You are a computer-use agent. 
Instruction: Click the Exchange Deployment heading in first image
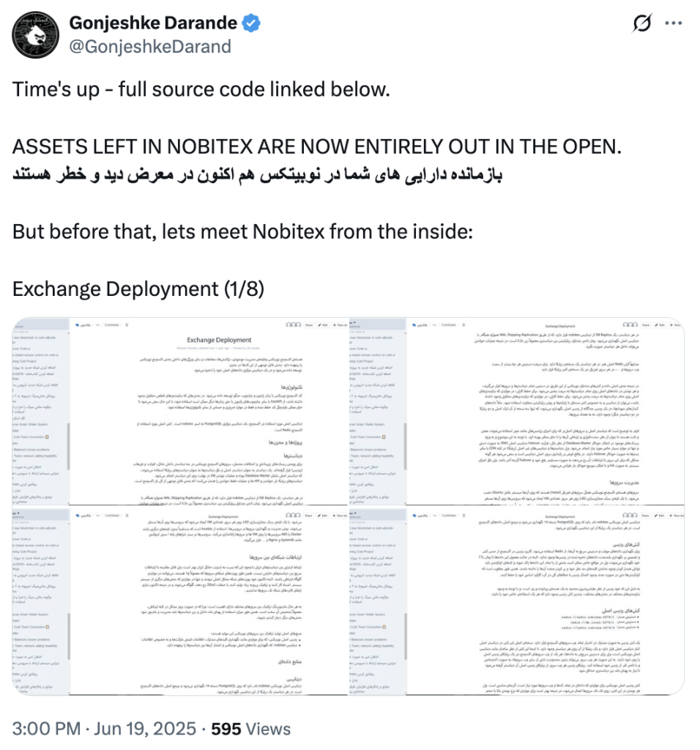coord(219,340)
